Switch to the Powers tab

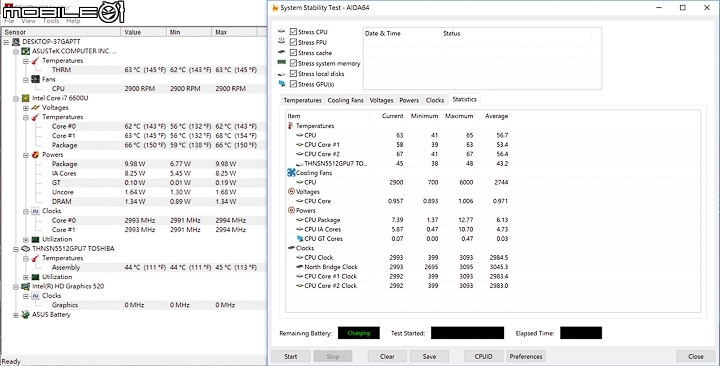[x=409, y=100]
